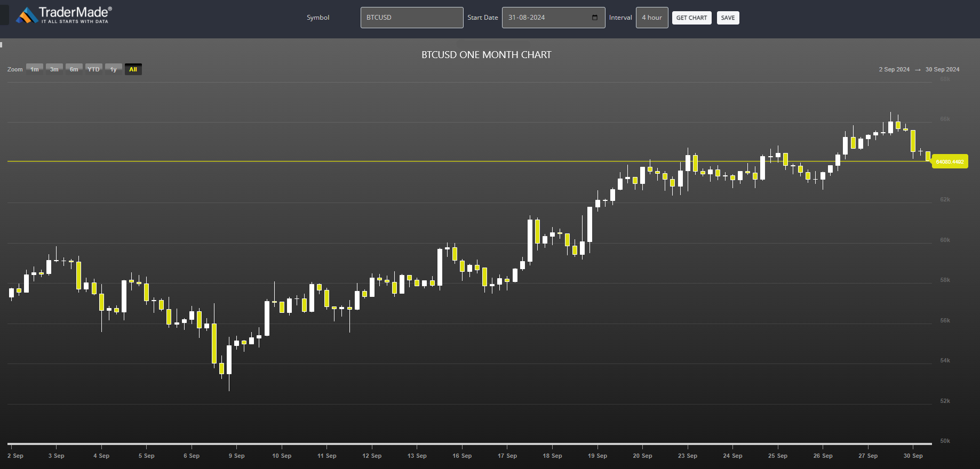Click the 58k y-axis label
Viewport: 980px width, 469px height.
[945, 280]
